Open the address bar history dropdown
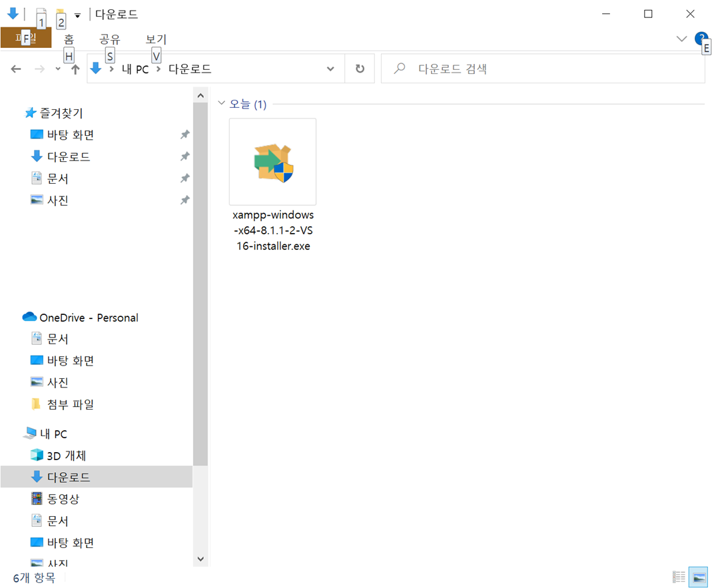712x588 pixels. tap(330, 69)
